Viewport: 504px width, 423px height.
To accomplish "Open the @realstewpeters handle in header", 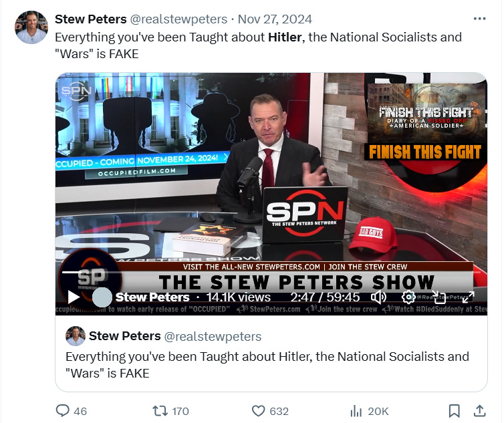I will [178, 19].
